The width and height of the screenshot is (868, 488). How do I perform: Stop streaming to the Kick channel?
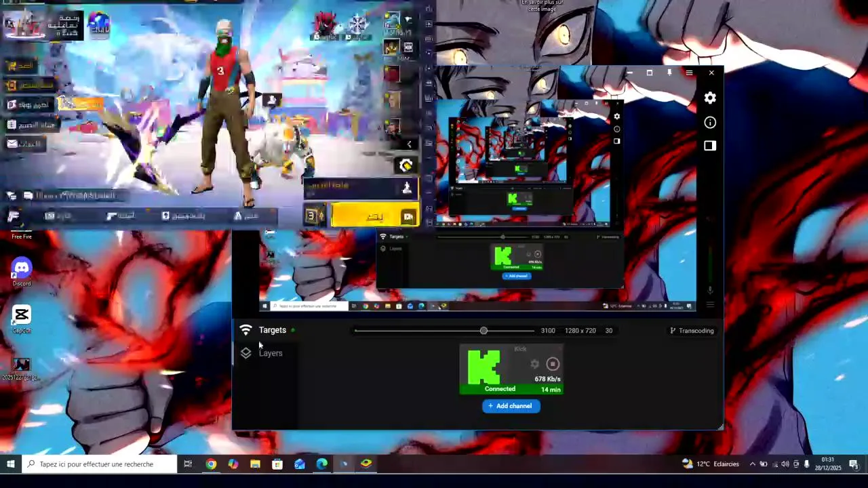pos(553,364)
